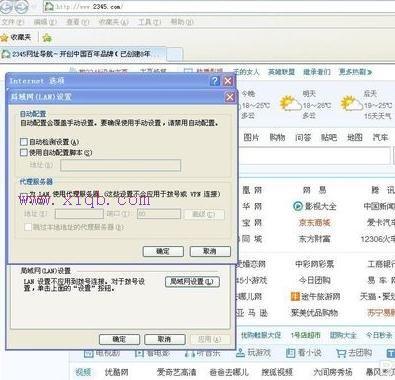395x380 pixels.
Task: Click the proxy 端口 port field
Action: point(159,214)
